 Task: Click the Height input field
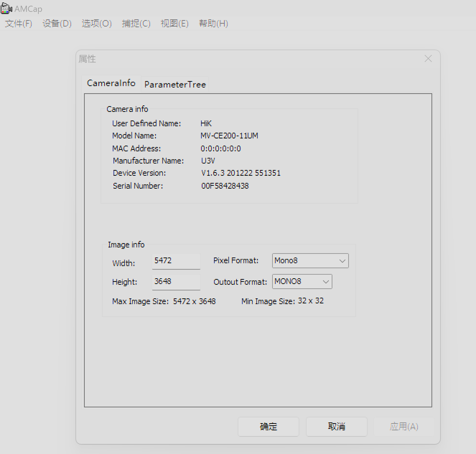(x=176, y=282)
